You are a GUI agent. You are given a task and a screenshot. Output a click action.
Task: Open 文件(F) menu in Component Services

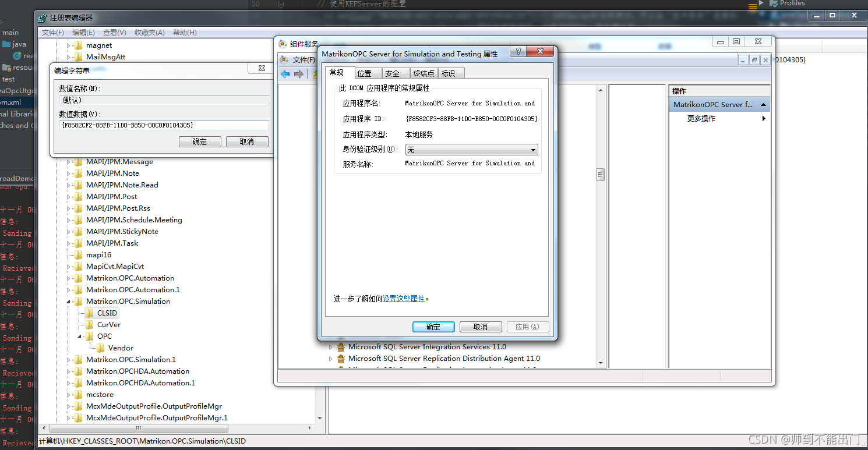coord(304,60)
